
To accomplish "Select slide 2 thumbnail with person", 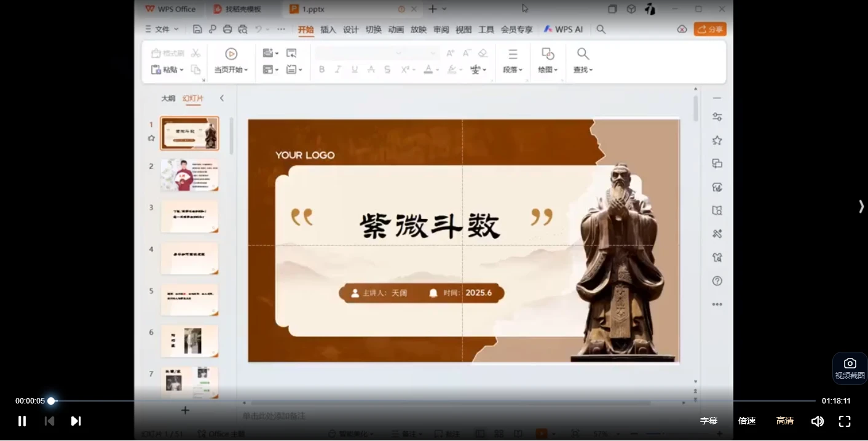I will [189, 175].
